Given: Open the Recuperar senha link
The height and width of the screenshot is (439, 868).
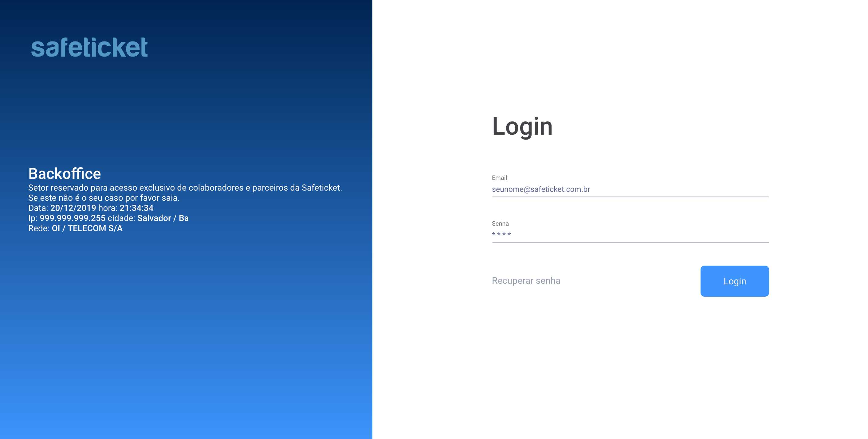Looking at the screenshot, I should coord(526,281).
